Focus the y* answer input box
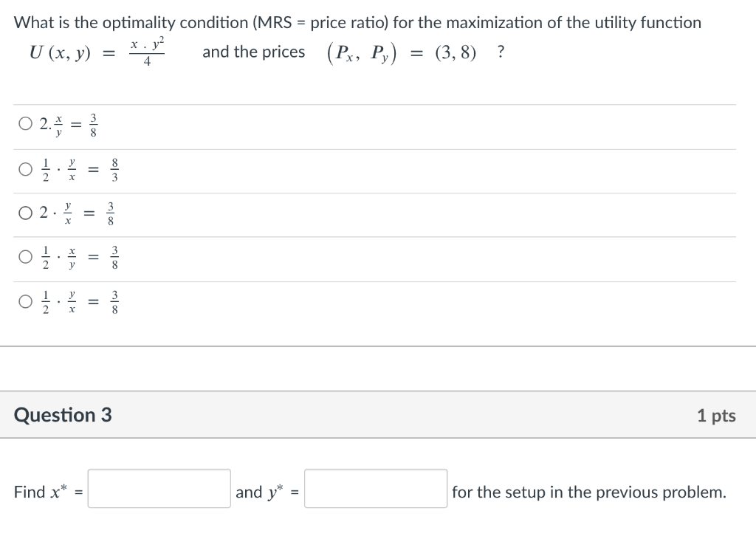Screen dimensions: 756x553 376,488
